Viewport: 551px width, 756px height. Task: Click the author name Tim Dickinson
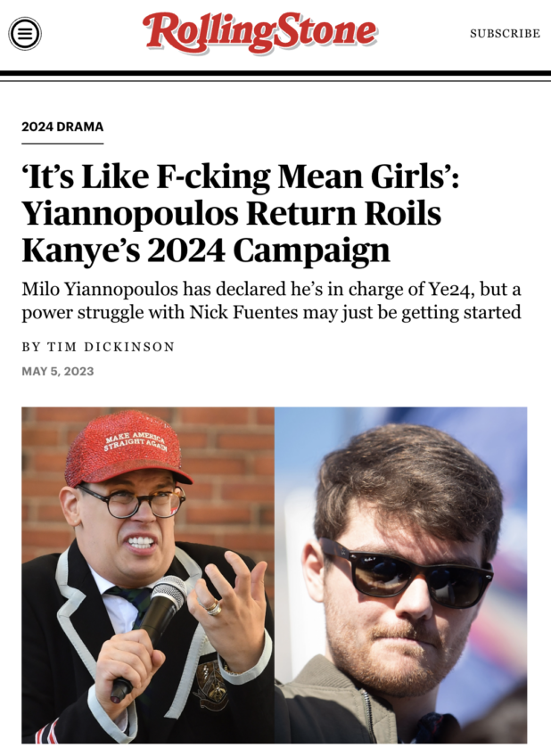point(111,347)
